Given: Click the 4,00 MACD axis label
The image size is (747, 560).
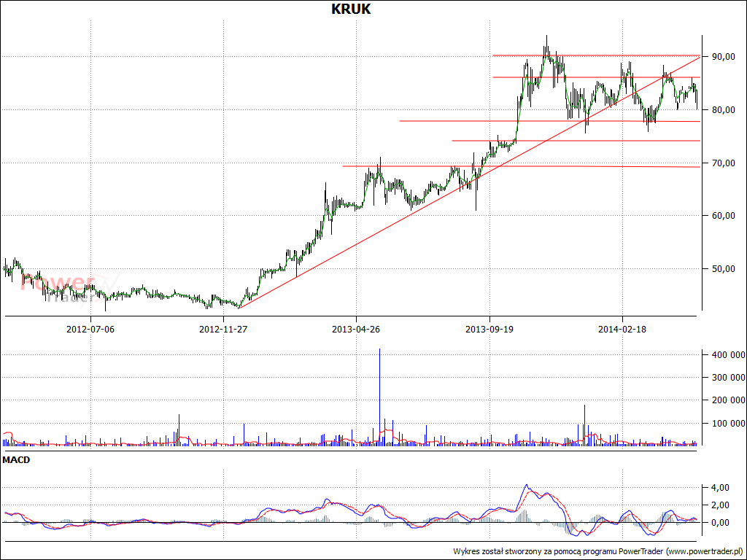Looking at the screenshot, I should [x=719, y=488].
